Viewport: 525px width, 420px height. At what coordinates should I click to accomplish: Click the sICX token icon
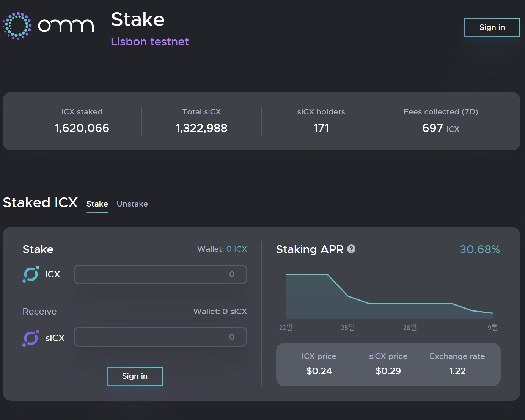click(x=31, y=338)
